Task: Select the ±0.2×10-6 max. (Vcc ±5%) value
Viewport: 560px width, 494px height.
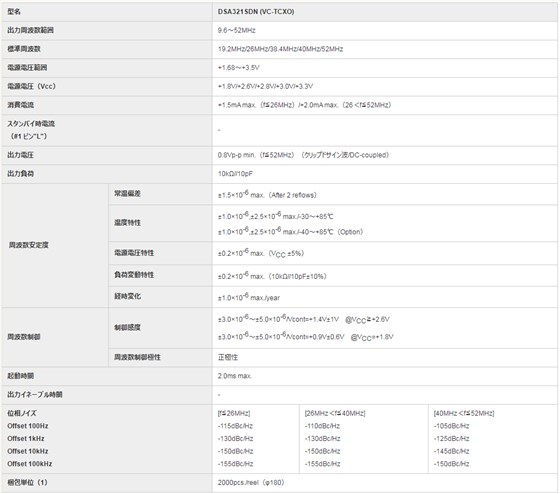Action: [261, 253]
